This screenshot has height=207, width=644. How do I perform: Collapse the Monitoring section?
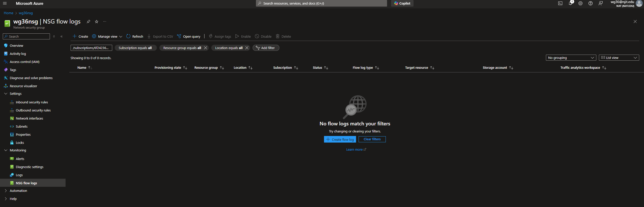pos(6,150)
